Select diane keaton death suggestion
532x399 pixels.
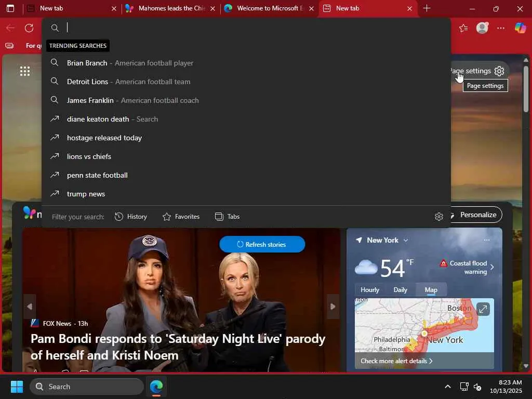(x=246, y=119)
